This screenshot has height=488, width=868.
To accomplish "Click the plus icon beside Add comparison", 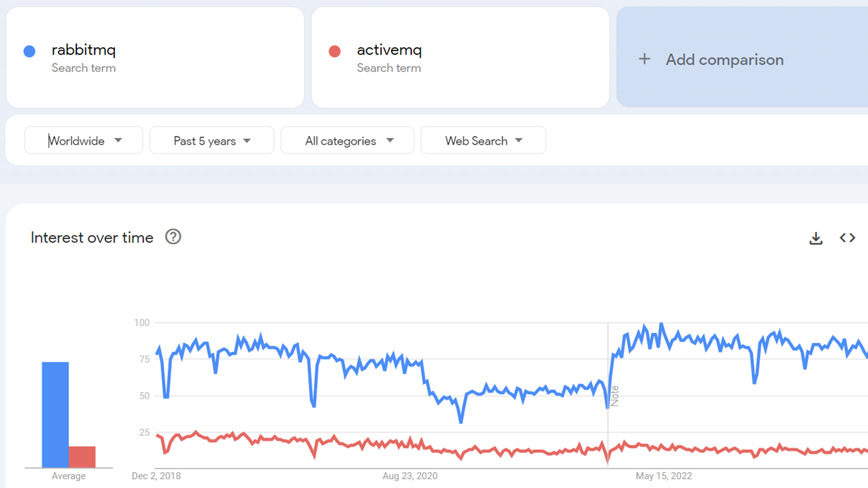I will coord(644,59).
